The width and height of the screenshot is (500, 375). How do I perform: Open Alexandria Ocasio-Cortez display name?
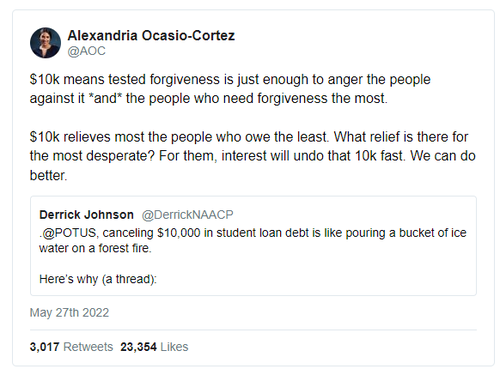point(151,36)
